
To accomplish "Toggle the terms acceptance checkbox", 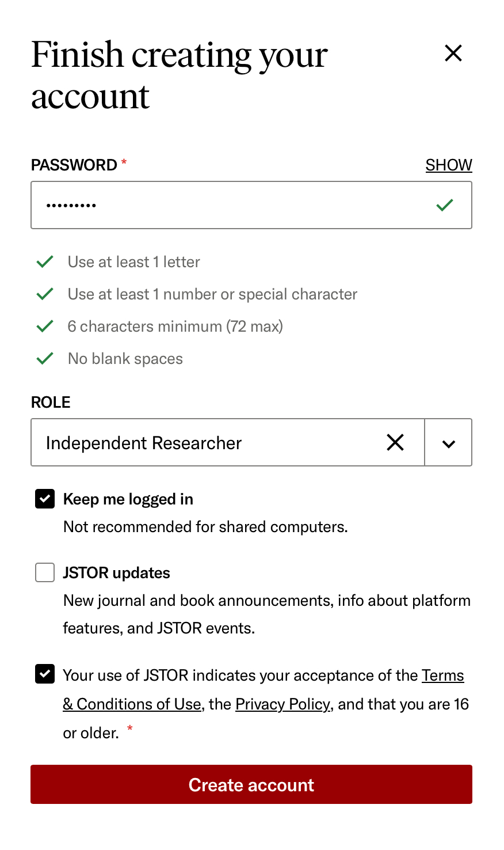I will point(45,674).
